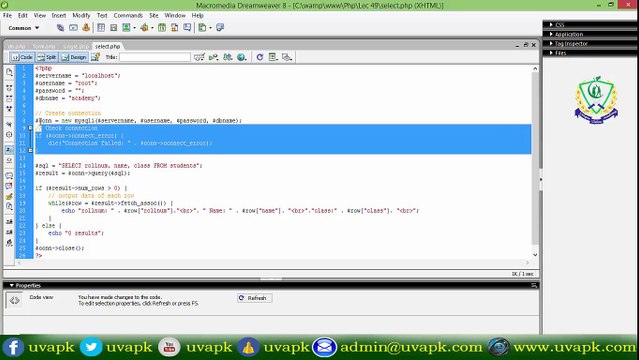Click Apply Comment icon
Screen dimensions: 639x360
click(9, 175)
